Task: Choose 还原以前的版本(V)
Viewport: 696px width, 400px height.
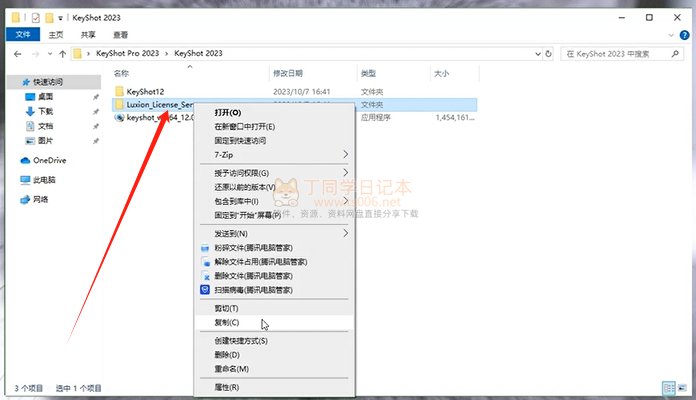Action: tap(245, 187)
